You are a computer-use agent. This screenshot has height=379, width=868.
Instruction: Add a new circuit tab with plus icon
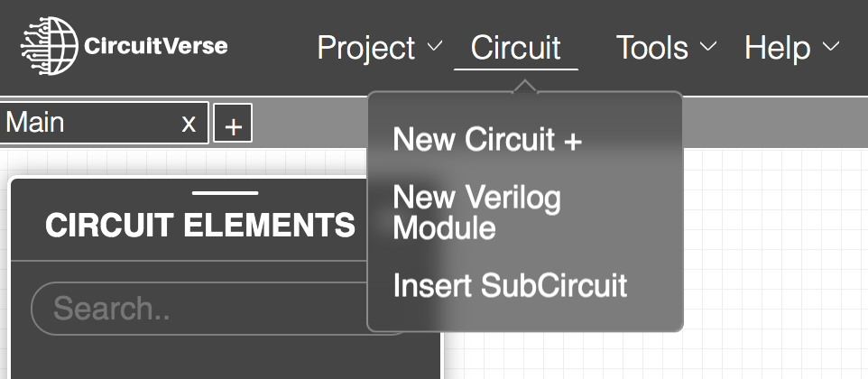click(x=233, y=125)
